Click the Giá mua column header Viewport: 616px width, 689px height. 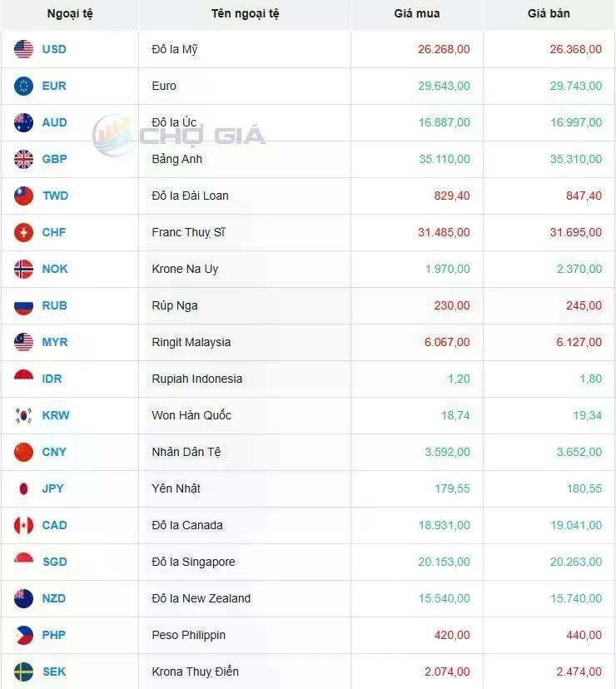[x=417, y=13]
